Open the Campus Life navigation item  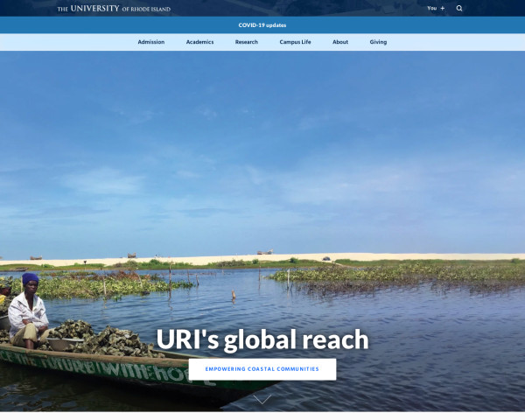tap(295, 42)
